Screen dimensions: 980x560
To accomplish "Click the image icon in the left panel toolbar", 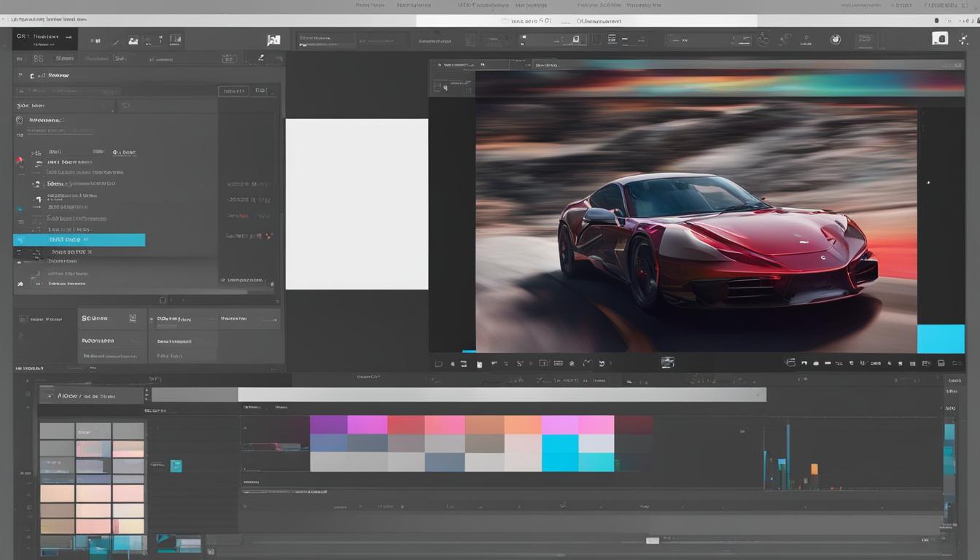I will (133, 41).
